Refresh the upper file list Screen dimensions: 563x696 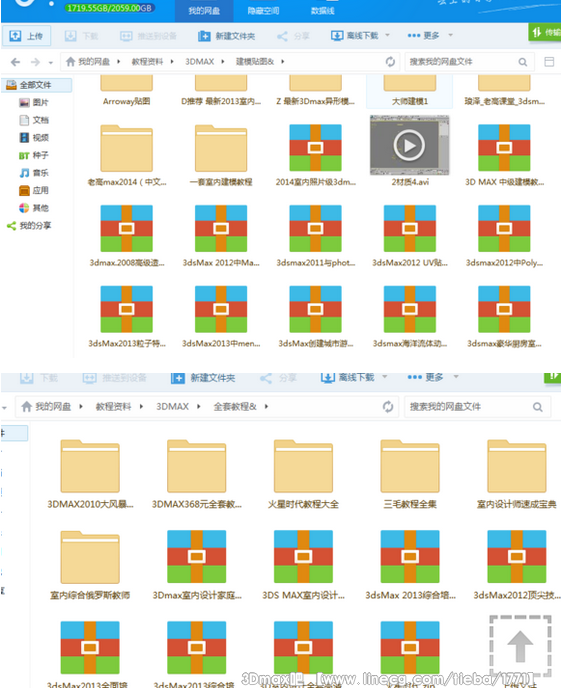click(390, 62)
